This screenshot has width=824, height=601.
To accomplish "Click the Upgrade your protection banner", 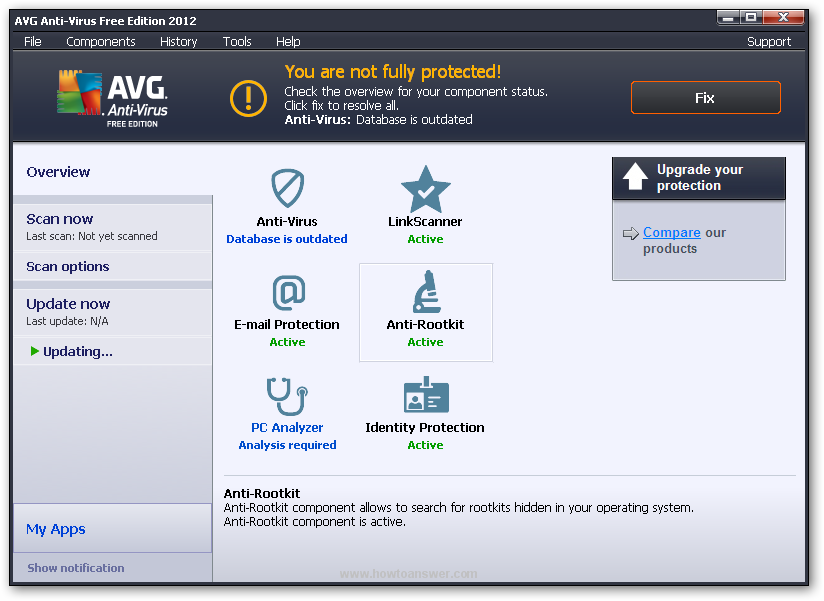I will click(699, 178).
